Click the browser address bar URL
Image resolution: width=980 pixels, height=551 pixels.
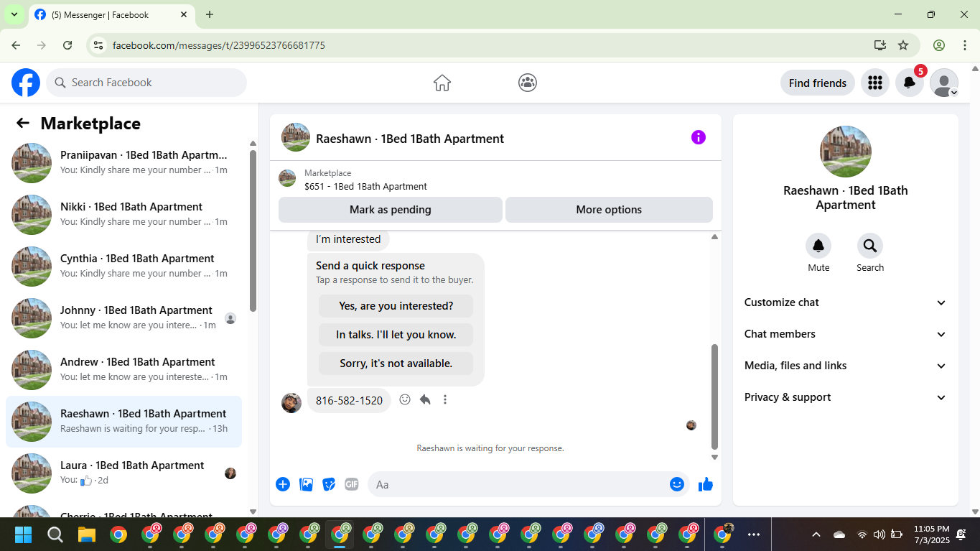click(x=219, y=45)
